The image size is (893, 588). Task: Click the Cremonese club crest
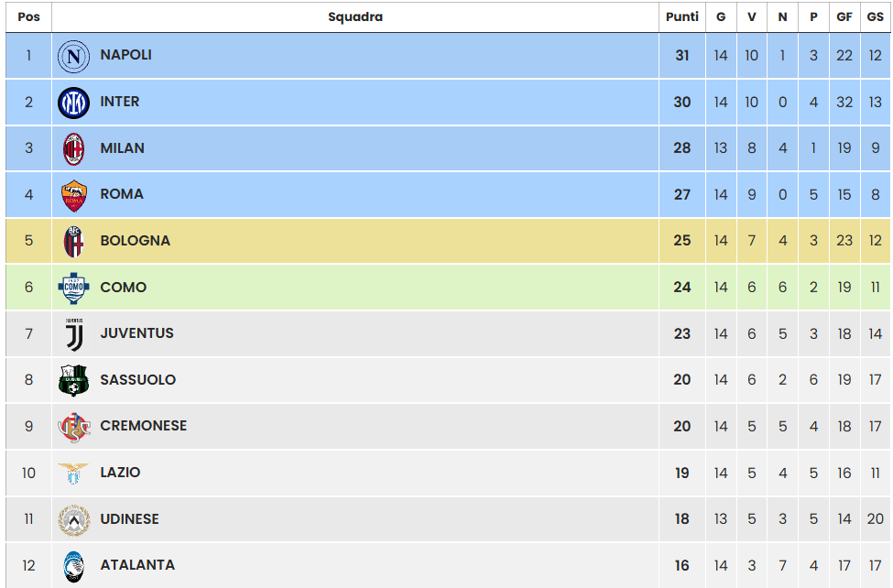click(74, 427)
